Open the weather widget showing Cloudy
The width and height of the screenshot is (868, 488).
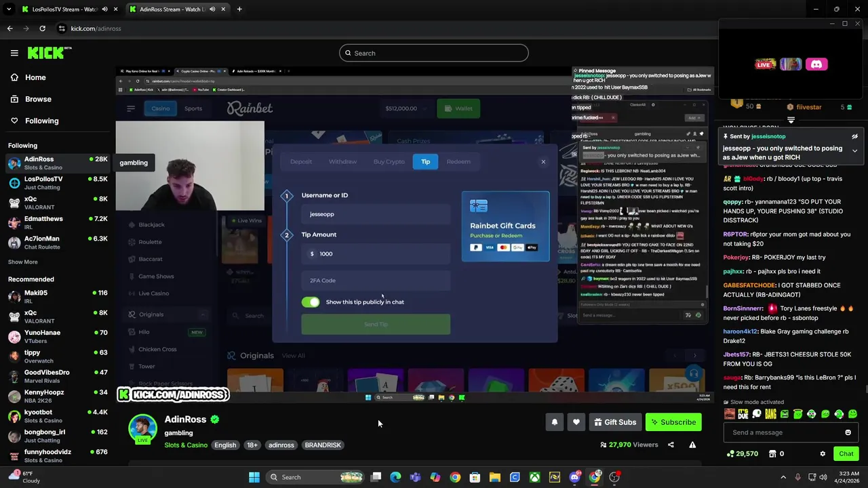pyautogui.click(x=24, y=477)
